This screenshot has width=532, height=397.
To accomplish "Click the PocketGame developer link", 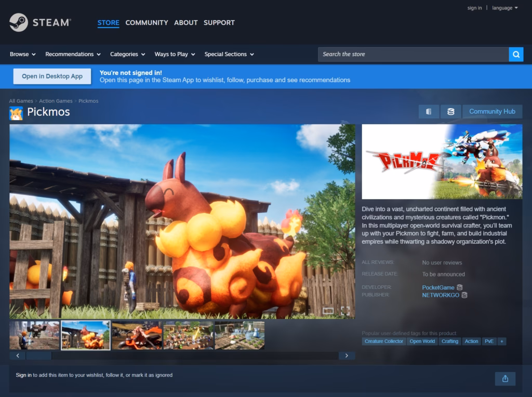I will coord(438,287).
